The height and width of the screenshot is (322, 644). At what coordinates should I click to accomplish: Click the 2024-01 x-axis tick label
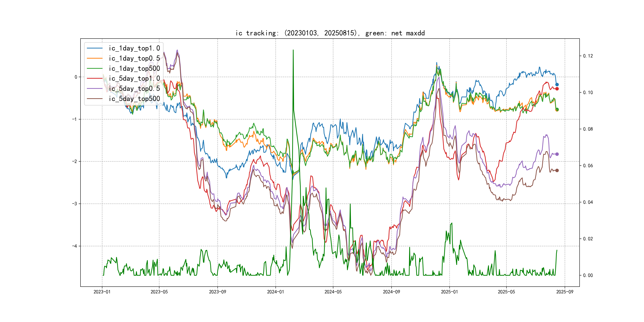point(275,292)
